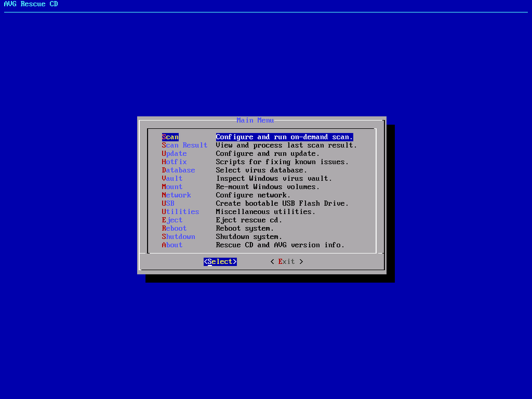Open the Scan Result menu entry
The width and height of the screenshot is (532, 399).
(185, 145)
